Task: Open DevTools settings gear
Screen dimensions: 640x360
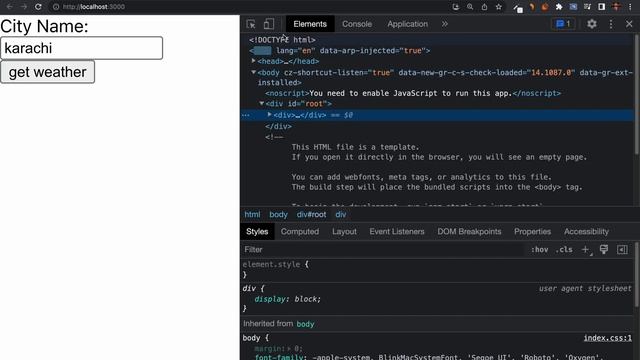Action: click(x=592, y=24)
